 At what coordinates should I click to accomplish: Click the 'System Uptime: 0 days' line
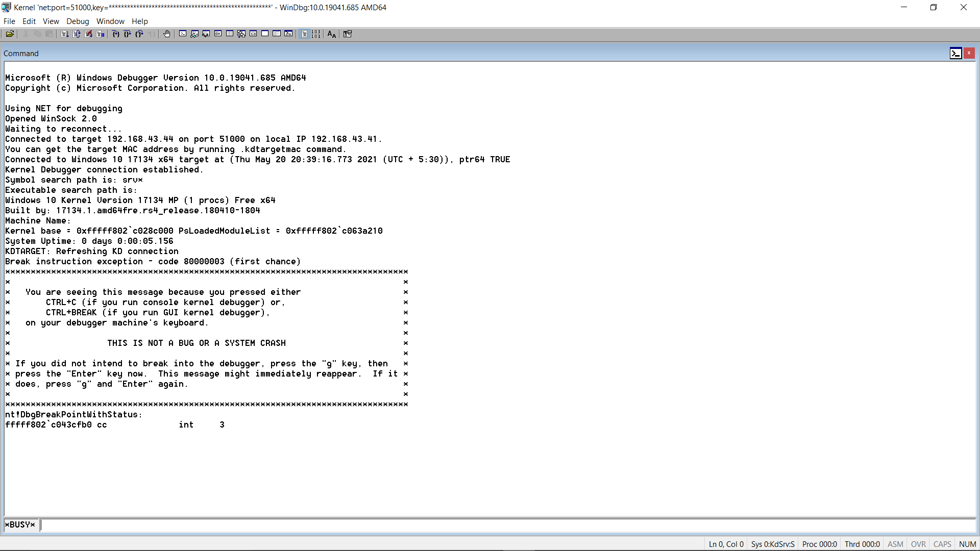click(x=89, y=241)
